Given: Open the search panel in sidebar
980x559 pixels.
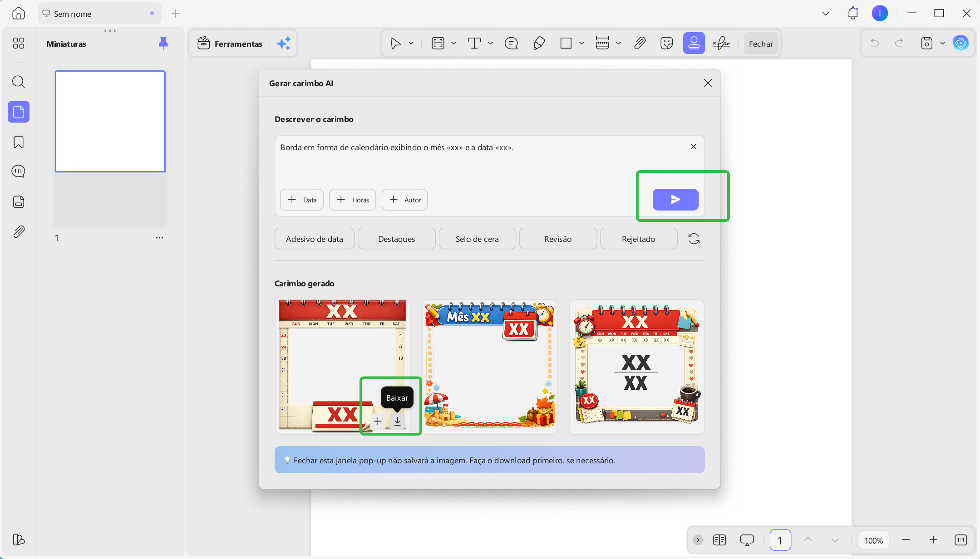Looking at the screenshot, I should coord(19,82).
